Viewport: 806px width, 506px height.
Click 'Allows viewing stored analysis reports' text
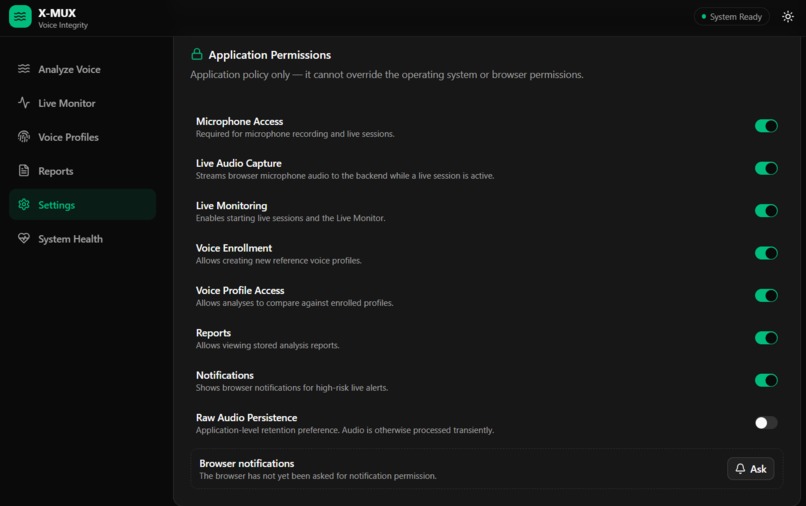pyautogui.click(x=267, y=346)
